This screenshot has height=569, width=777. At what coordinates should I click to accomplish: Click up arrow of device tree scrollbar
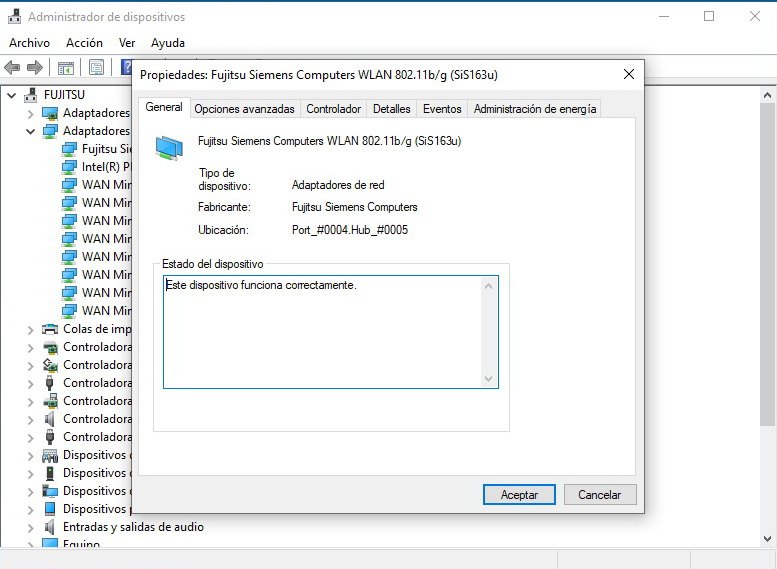tap(768, 95)
